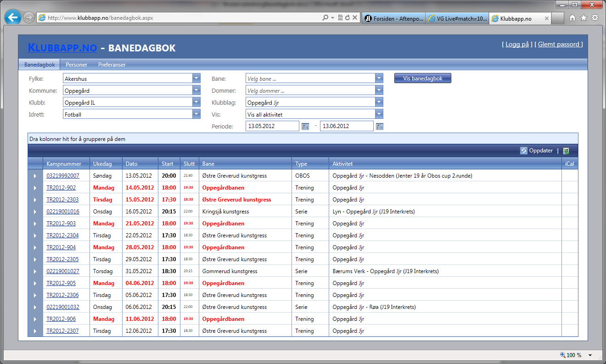Viewport: 606px width, 364px height.
Task: Open the Bane dropdown Velg bane
Action: 379,78
